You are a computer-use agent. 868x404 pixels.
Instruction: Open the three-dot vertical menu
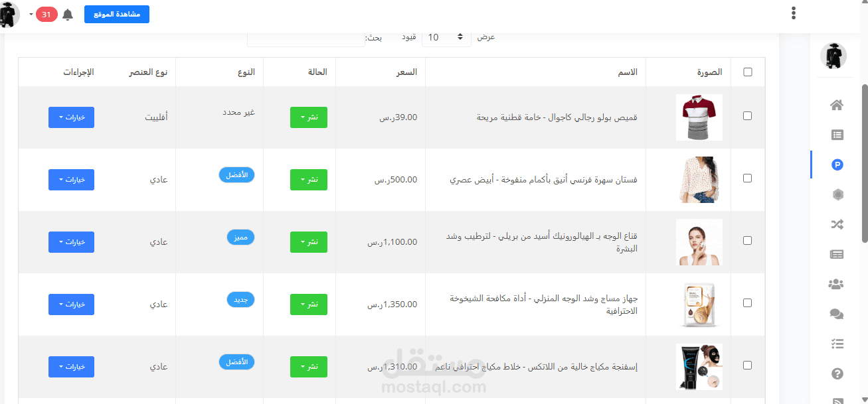[793, 13]
